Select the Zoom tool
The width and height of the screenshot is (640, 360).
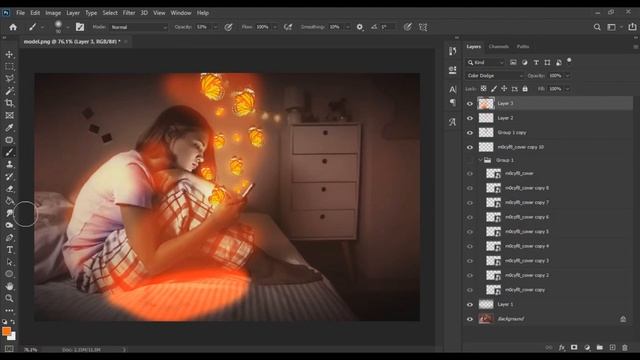click(x=9, y=298)
